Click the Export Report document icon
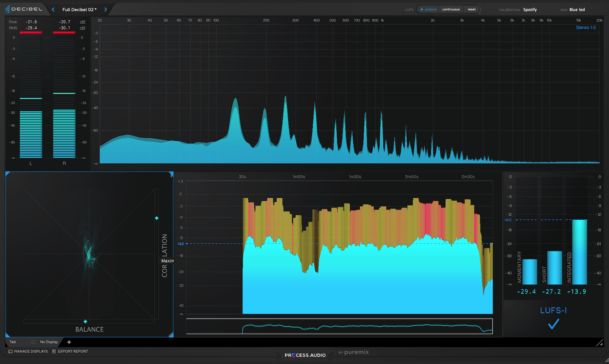 tap(54, 351)
